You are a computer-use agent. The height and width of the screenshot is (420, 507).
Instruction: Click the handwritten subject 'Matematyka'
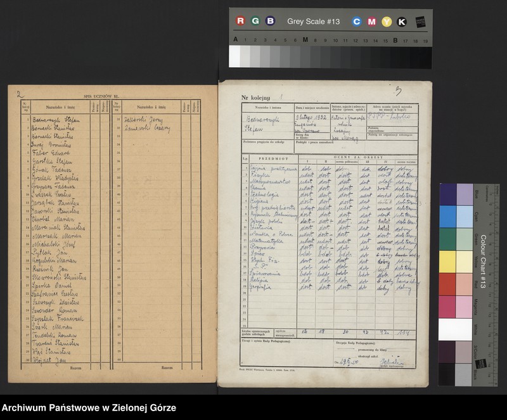tap(266, 241)
